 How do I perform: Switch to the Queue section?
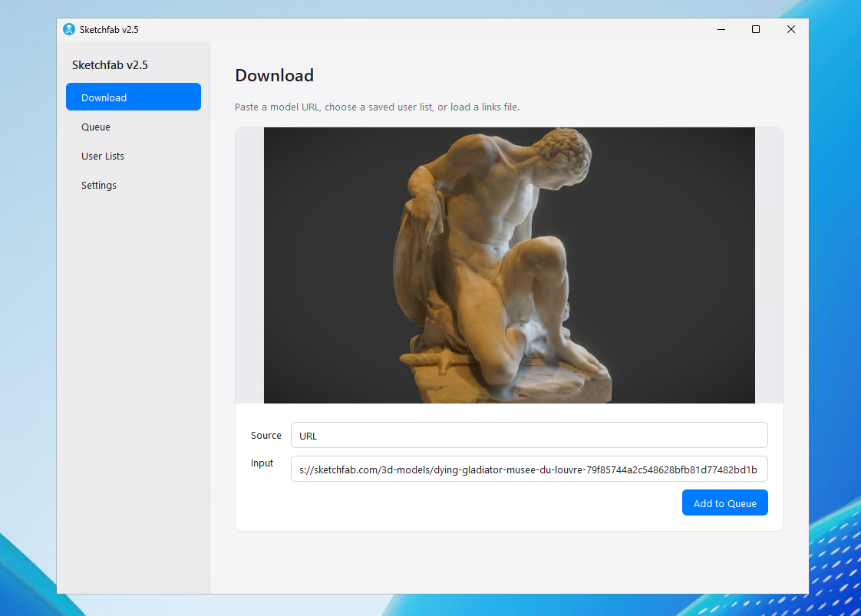pos(134,127)
